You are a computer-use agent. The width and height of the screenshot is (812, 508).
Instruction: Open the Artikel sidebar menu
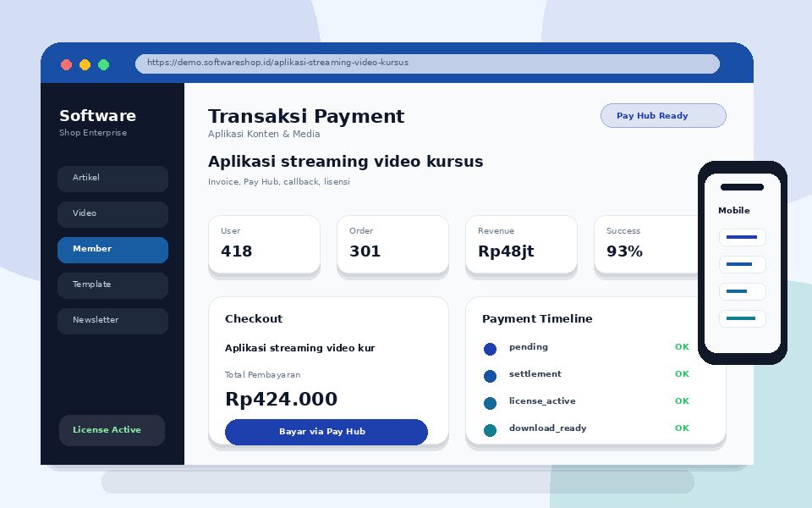pyautogui.click(x=112, y=179)
